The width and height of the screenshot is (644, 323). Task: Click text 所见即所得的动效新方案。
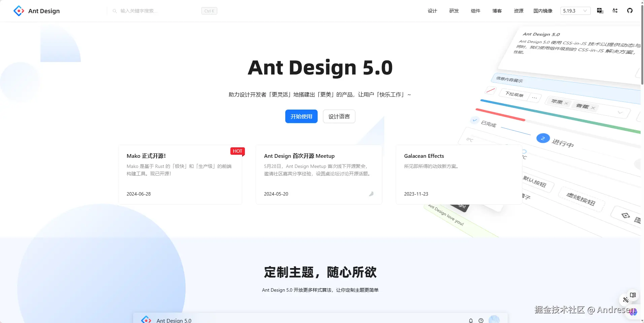point(431,166)
